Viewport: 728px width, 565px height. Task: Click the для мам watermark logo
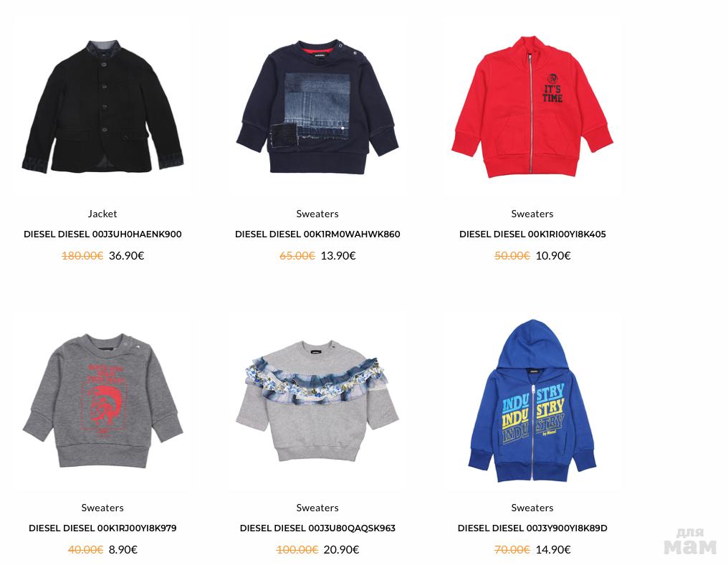coord(690,541)
